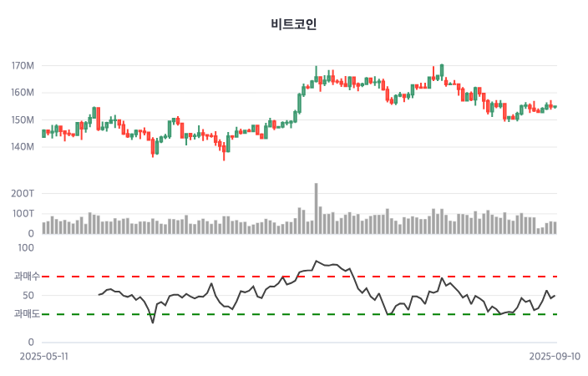The height and width of the screenshot is (376, 588).
Task: Click the 과매수 overbought label
Action: click(x=27, y=277)
